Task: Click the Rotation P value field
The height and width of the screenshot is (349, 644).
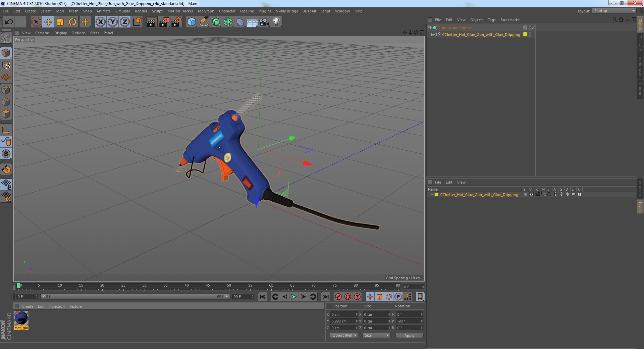Action: coord(410,321)
